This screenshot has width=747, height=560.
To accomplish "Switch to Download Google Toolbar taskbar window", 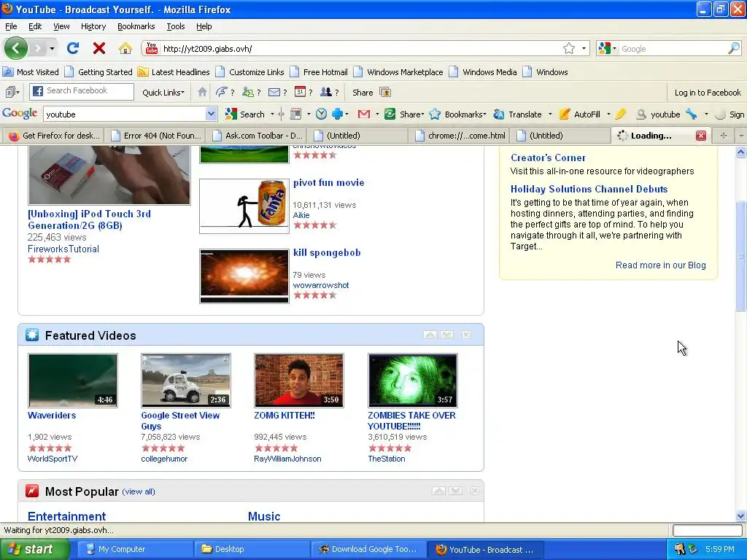I will (x=368, y=549).
